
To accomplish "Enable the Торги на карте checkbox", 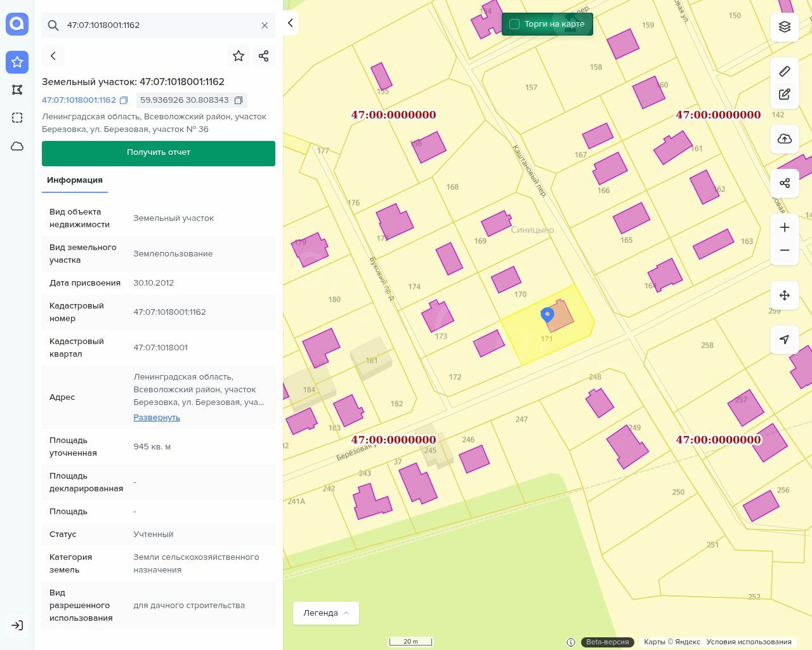I will click(x=514, y=24).
